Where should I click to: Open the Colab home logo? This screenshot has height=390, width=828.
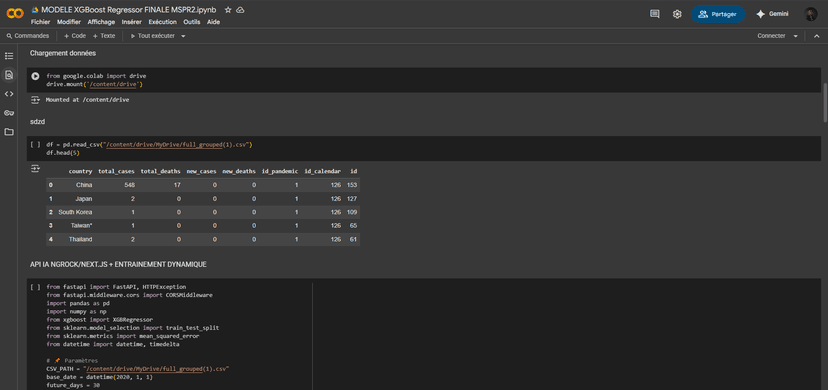[x=15, y=14]
